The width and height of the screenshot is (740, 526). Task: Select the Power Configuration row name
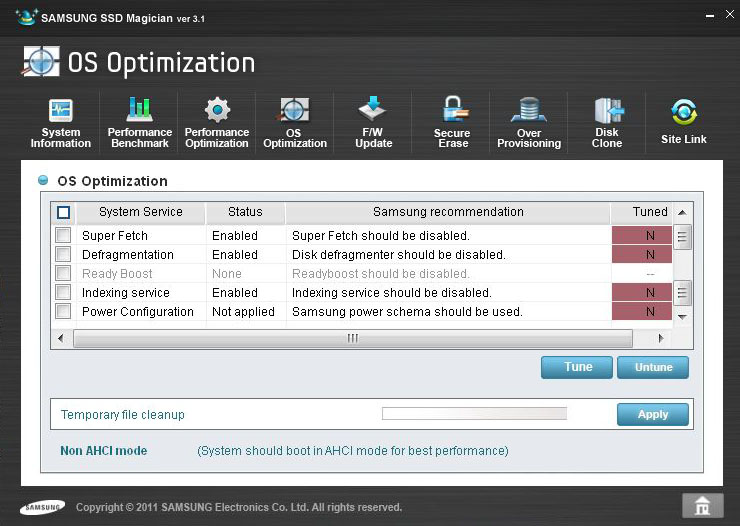[138, 311]
